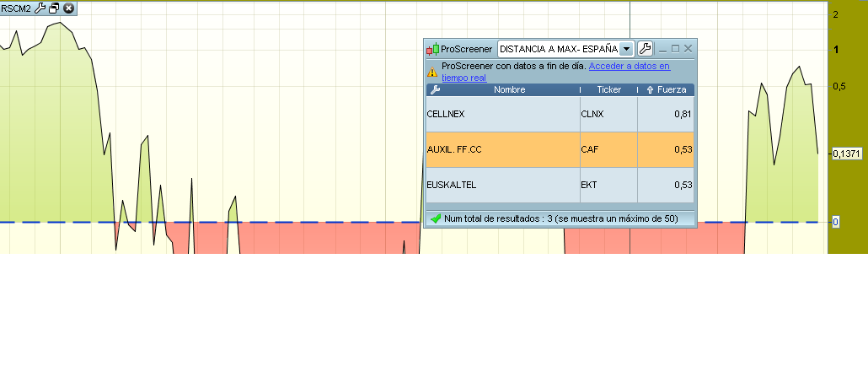868x388 pixels.
Task: Click the EKT ticker cell
Action: (608, 185)
